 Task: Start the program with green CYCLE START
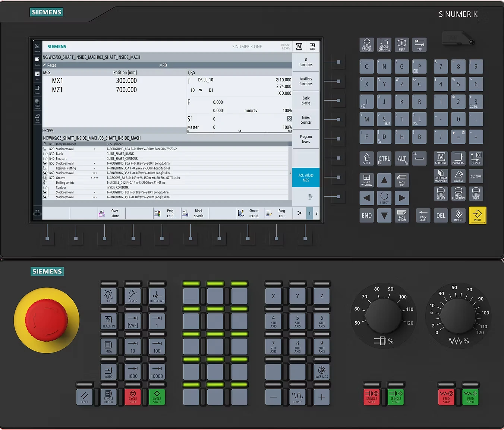click(x=157, y=397)
